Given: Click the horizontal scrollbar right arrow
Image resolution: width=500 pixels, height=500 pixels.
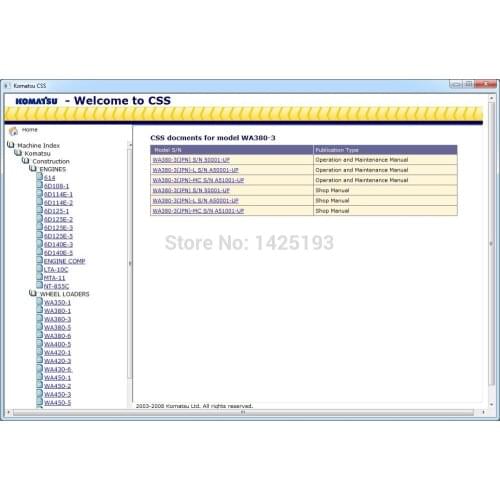Looking at the screenshot, I should pyautogui.click(x=483, y=413).
